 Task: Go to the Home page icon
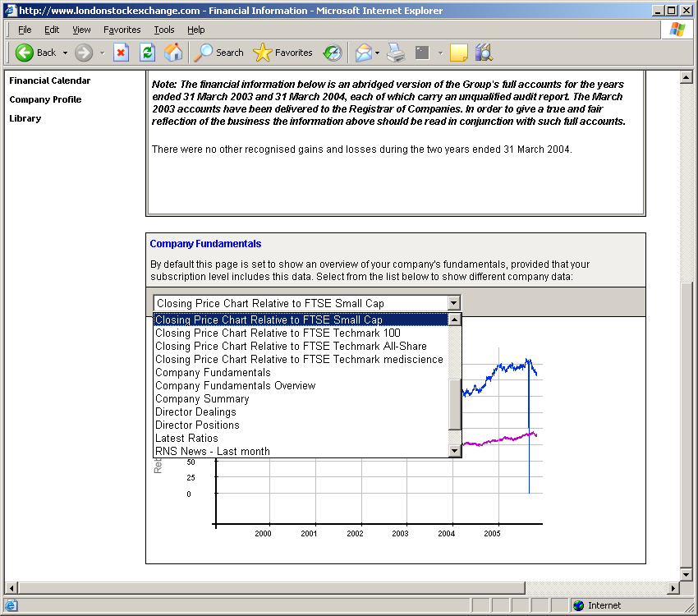pos(173,53)
